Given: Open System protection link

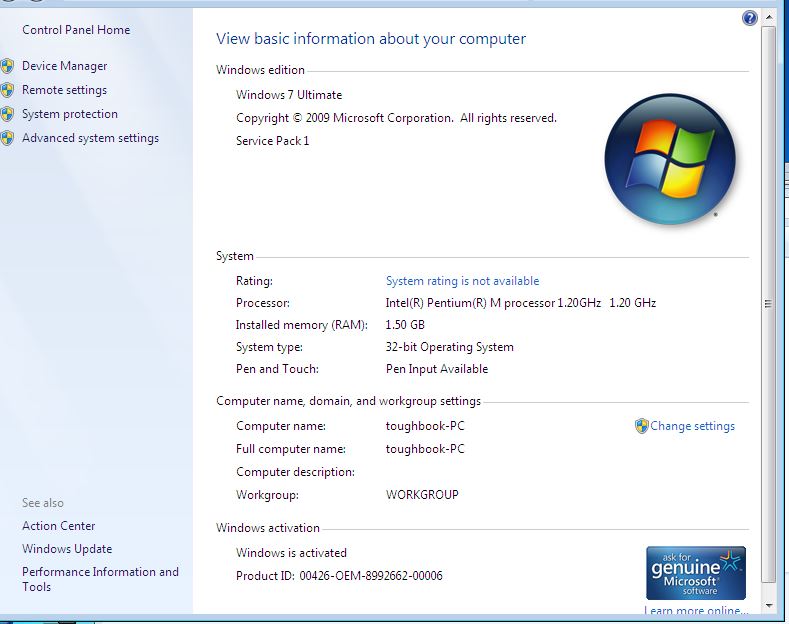Looking at the screenshot, I should tap(70, 114).
